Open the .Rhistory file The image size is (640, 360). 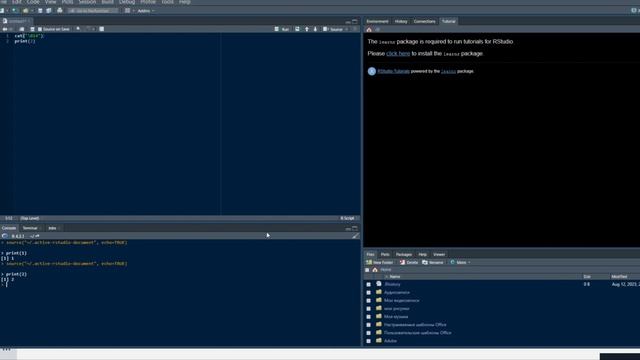coord(392,284)
